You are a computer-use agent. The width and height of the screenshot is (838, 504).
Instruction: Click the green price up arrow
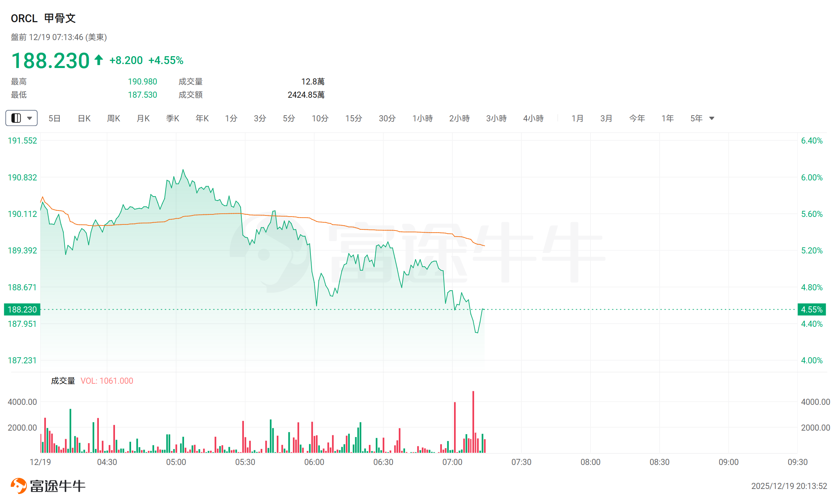coord(99,60)
